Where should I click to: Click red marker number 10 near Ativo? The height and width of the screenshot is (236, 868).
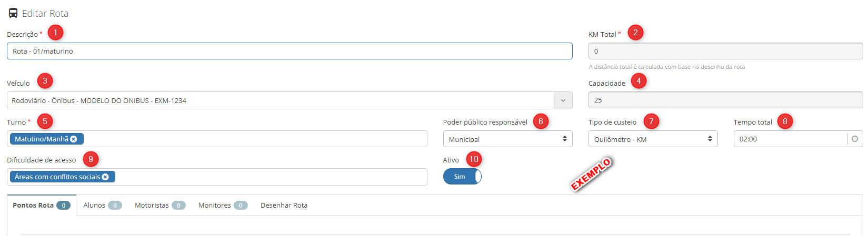click(x=474, y=159)
